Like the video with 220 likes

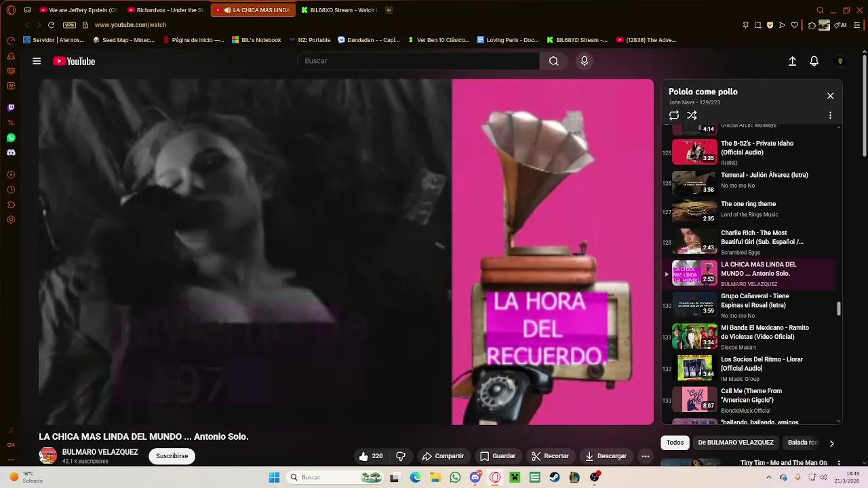pyautogui.click(x=371, y=456)
